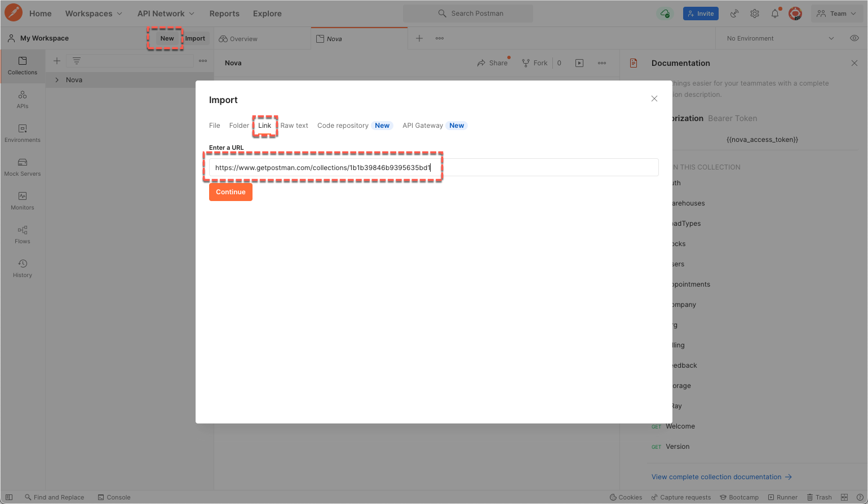Open the notifications bell

[775, 14]
